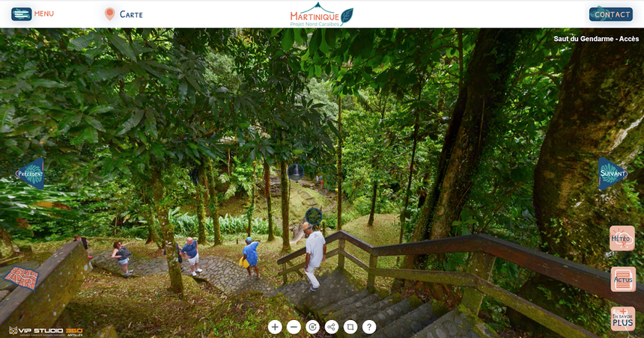Open the Actus news panel

(x=623, y=280)
